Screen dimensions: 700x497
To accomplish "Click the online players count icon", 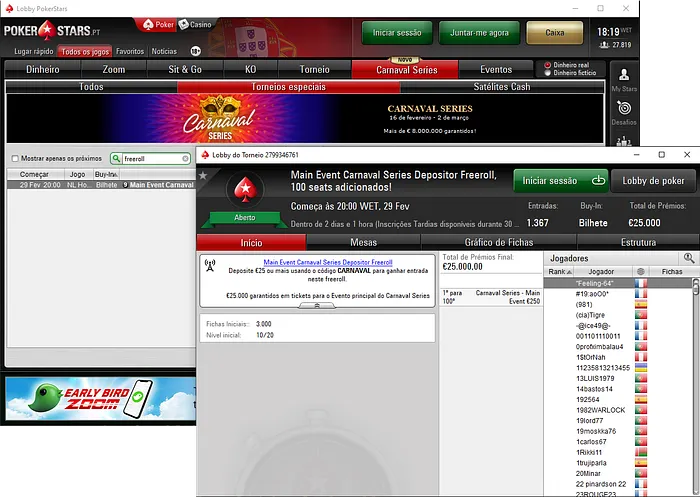I will (604, 45).
